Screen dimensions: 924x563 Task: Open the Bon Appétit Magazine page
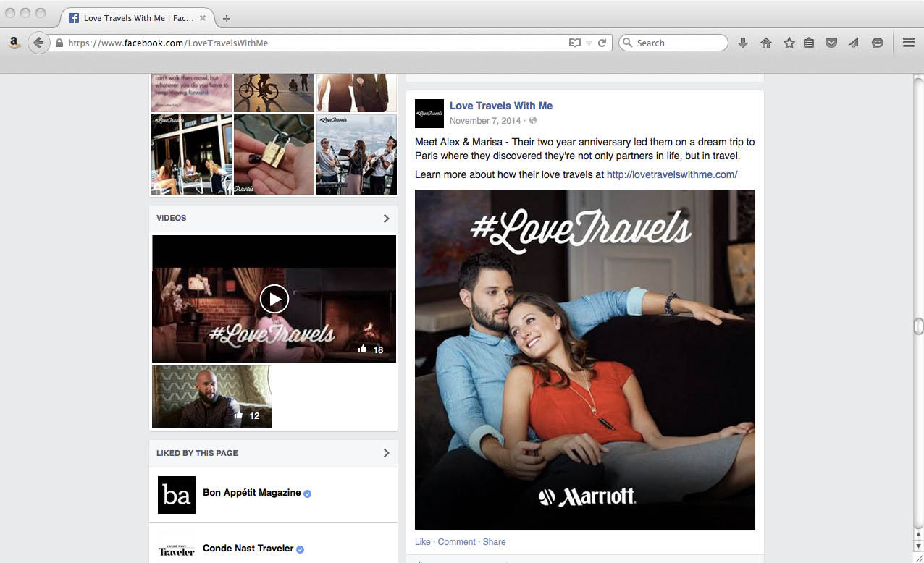coord(251,493)
